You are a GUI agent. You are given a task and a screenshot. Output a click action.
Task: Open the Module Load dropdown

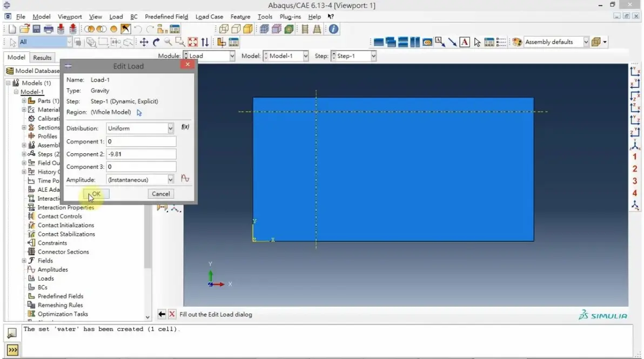232,56
